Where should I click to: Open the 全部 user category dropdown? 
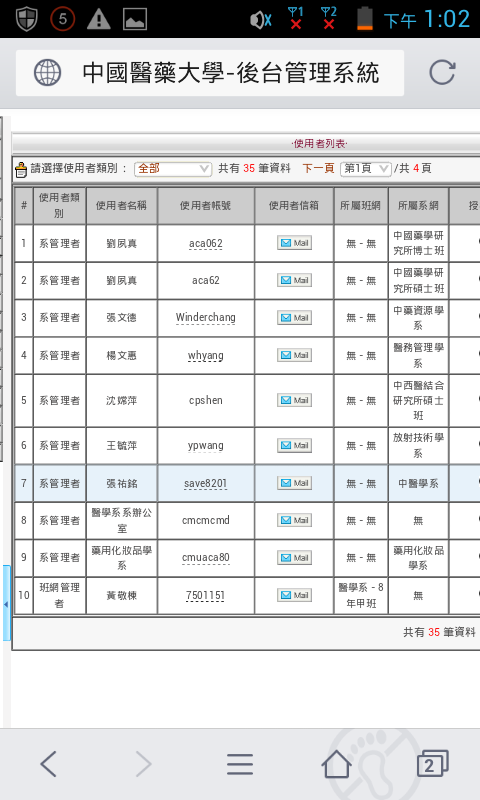click(173, 169)
